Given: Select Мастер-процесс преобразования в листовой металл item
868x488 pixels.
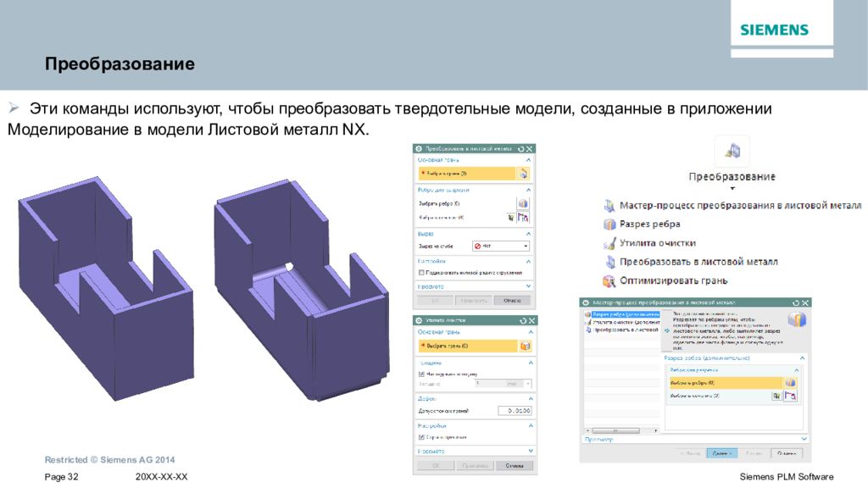Looking at the screenshot, I should pyautogui.click(x=740, y=205).
